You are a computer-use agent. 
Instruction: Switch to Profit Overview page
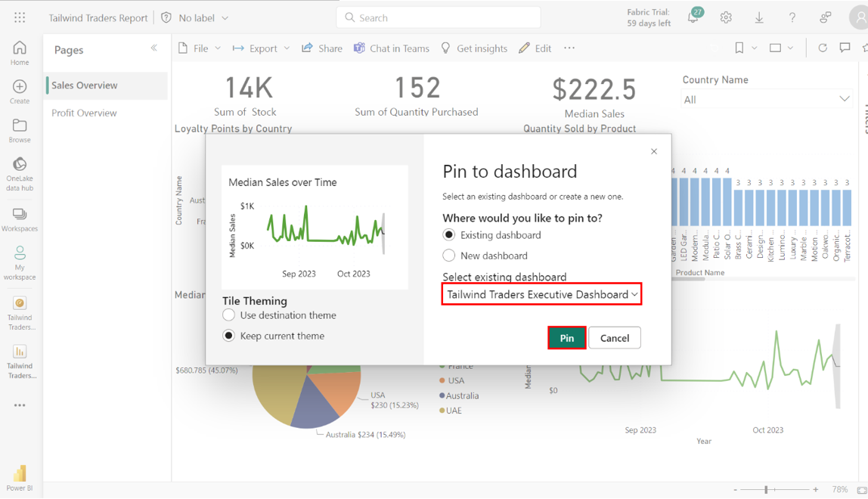[84, 113]
